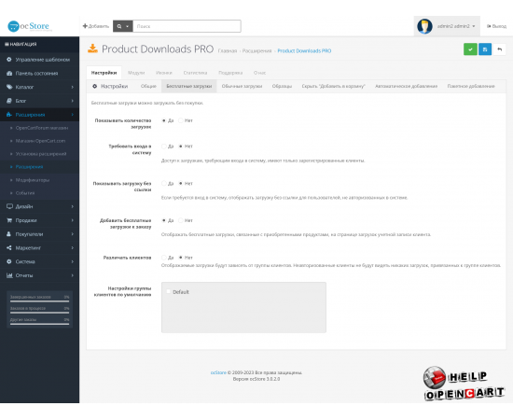Expand the Покупатели sidebar menu
The width and height of the screenshot is (513, 420).
tap(39, 234)
